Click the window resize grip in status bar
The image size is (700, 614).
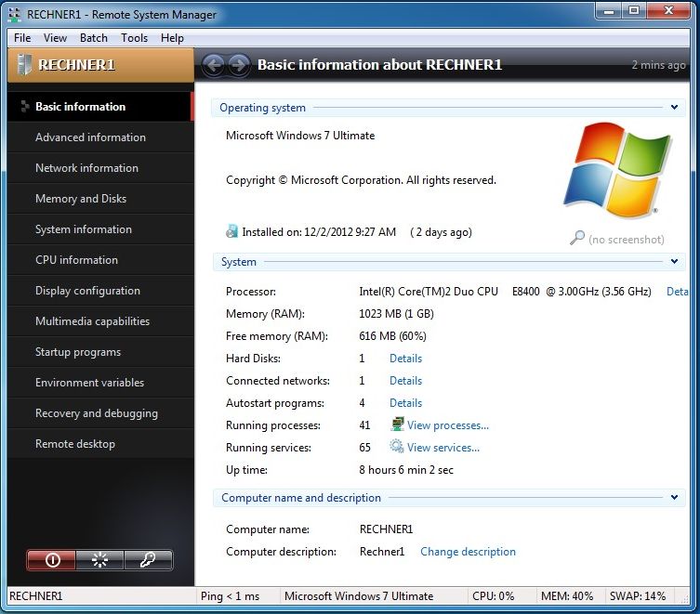pyautogui.click(x=684, y=599)
